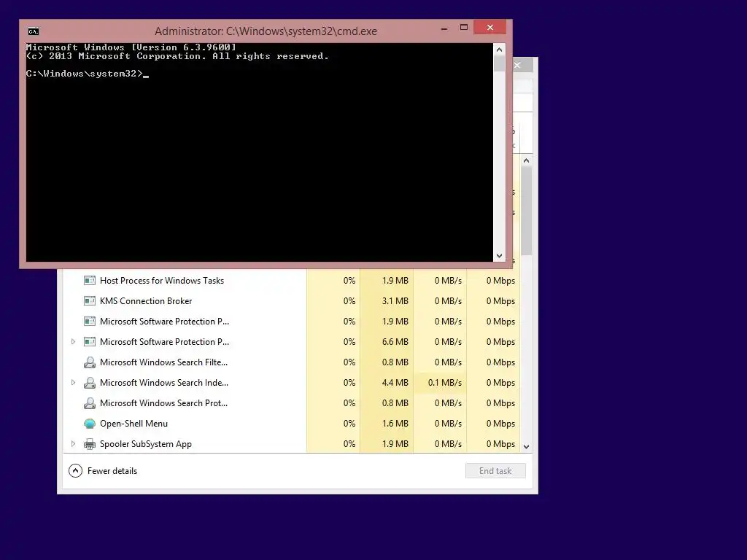Click the cmd.exe window title text
This screenshot has width=747, height=560.
[x=266, y=31]
